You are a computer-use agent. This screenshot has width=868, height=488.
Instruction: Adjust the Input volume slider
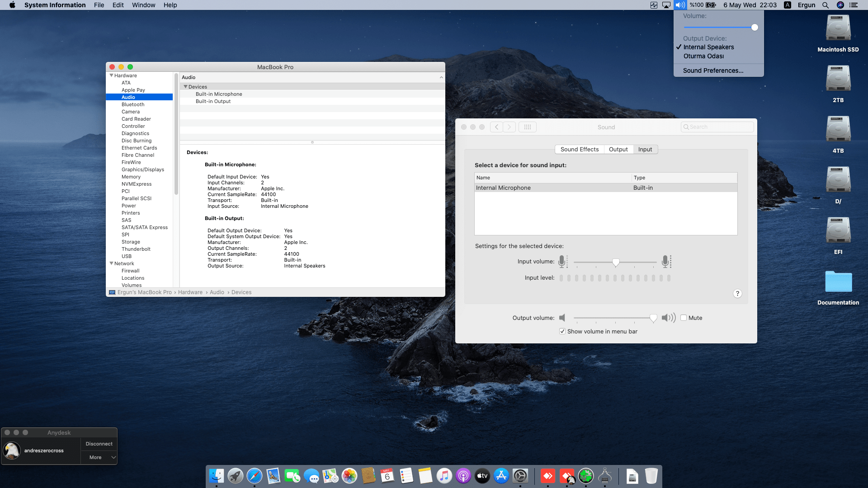coord(616,262)
